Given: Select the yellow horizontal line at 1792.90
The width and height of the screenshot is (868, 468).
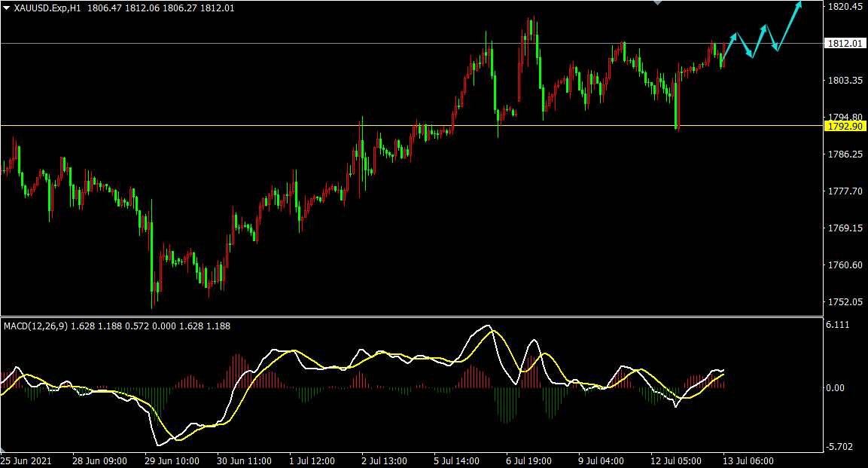Looking at the screenshot, I should click(412, 126).
